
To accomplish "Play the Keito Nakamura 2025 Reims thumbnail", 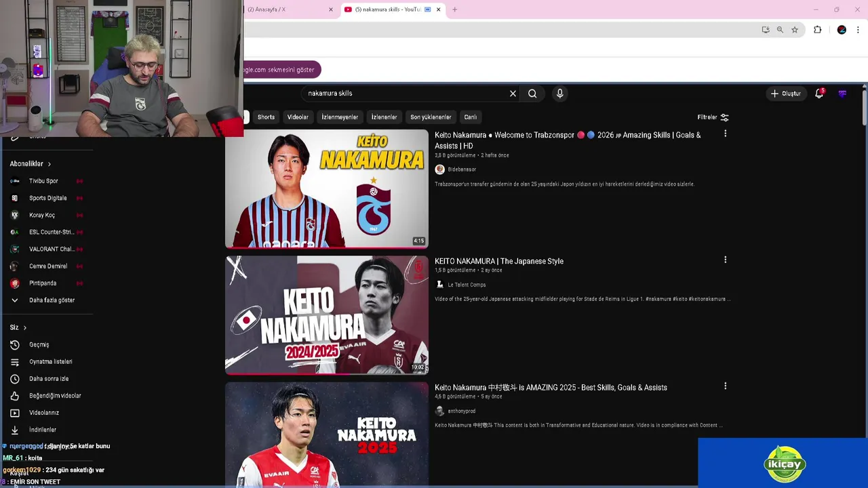I will tap(327, 434).
